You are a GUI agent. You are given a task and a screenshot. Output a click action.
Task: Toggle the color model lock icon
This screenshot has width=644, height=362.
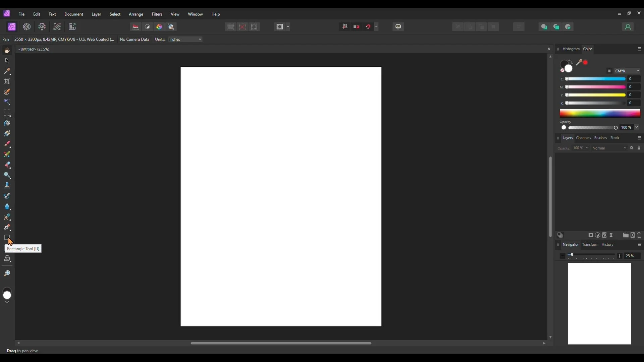(x=609, y=71)
